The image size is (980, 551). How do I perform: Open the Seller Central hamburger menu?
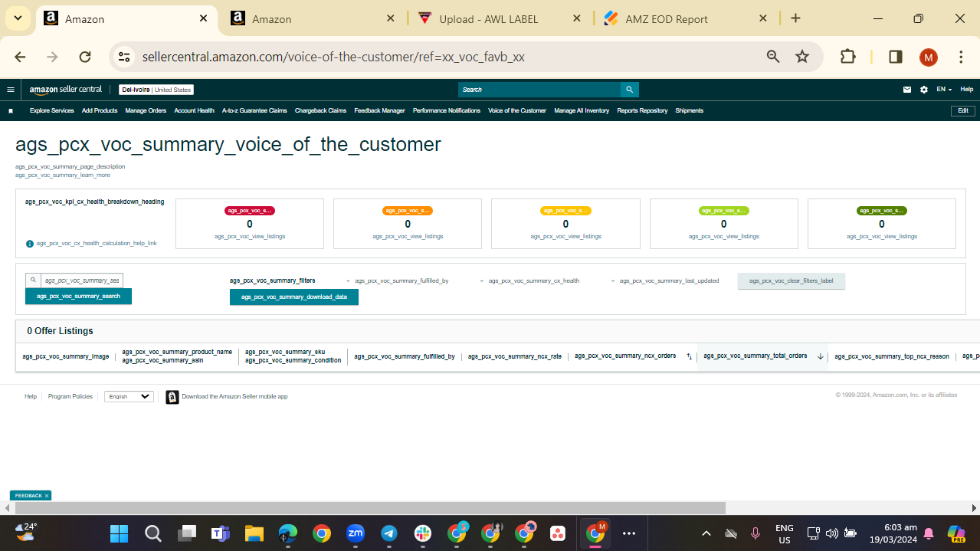[x=11, y=90]
